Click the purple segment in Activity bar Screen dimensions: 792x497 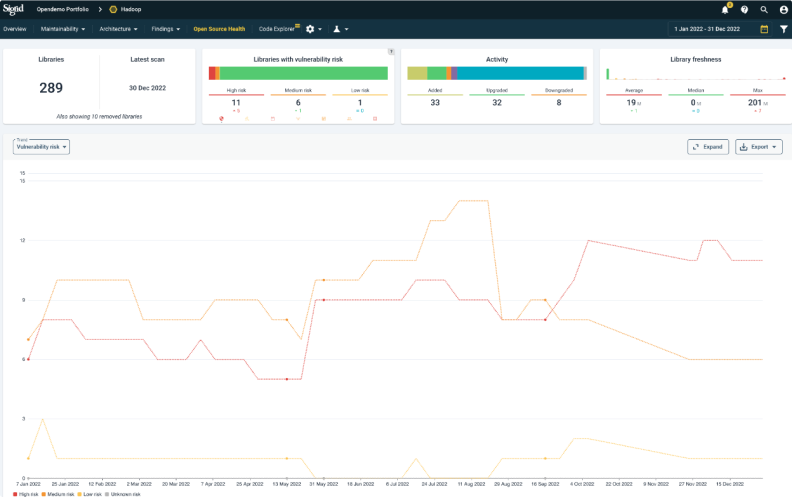[x=454, y=73]
